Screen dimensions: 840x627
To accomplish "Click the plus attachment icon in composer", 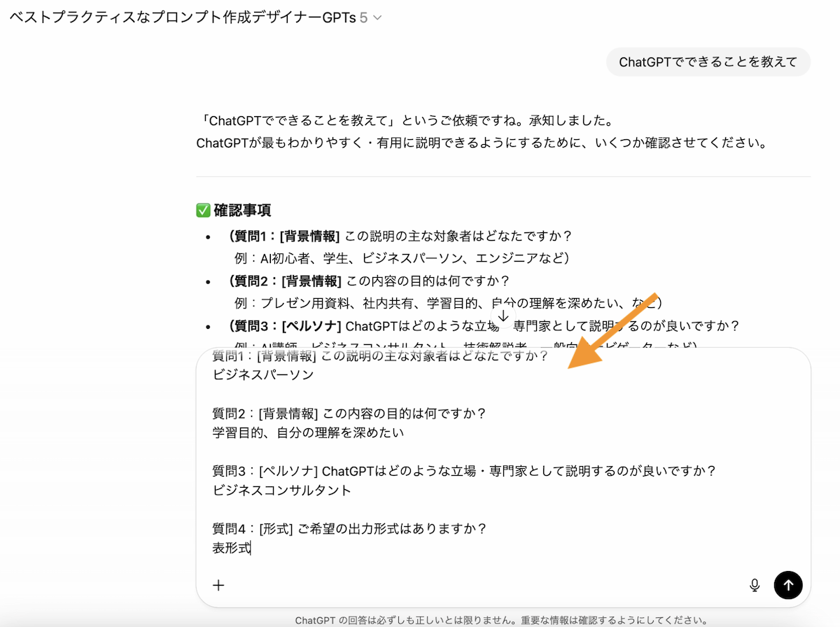I will (218, 585).
